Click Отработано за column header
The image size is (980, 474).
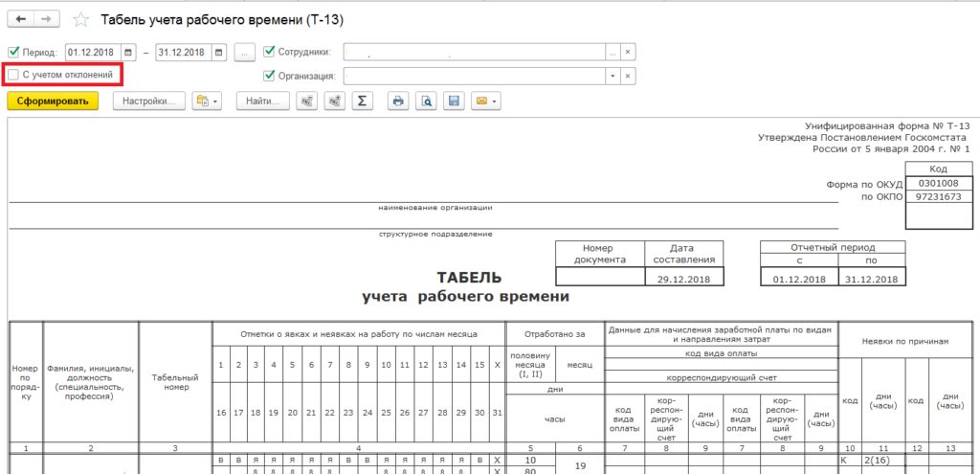(x=555, y=334)
